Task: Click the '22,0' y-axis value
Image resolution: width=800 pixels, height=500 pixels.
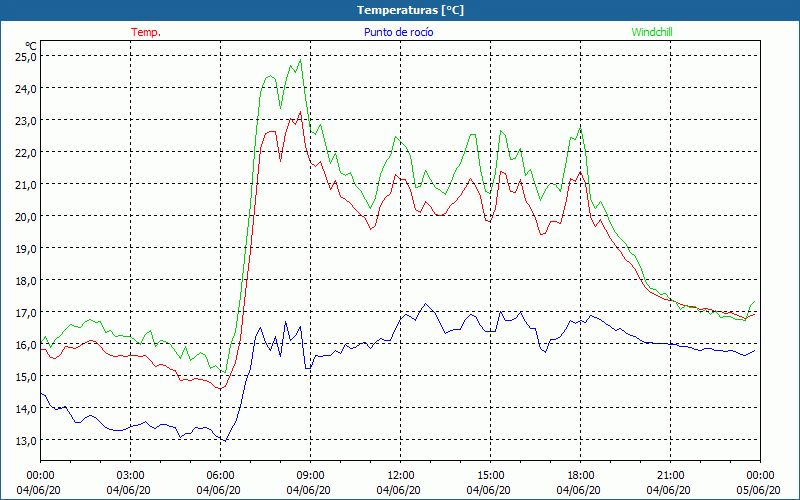Action: tap(26, 153)
